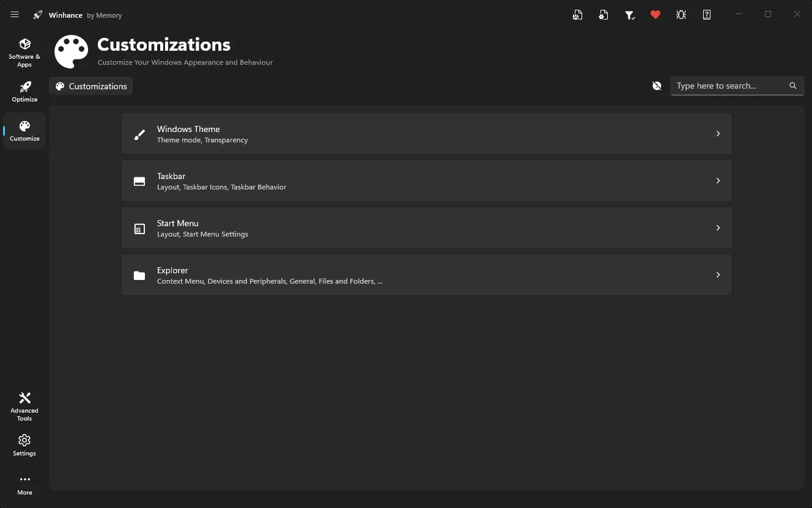The width and height of the screenshot is (812, 508).
Task: Click the 'Type here to search' field
Action: (x=728, y=86)
